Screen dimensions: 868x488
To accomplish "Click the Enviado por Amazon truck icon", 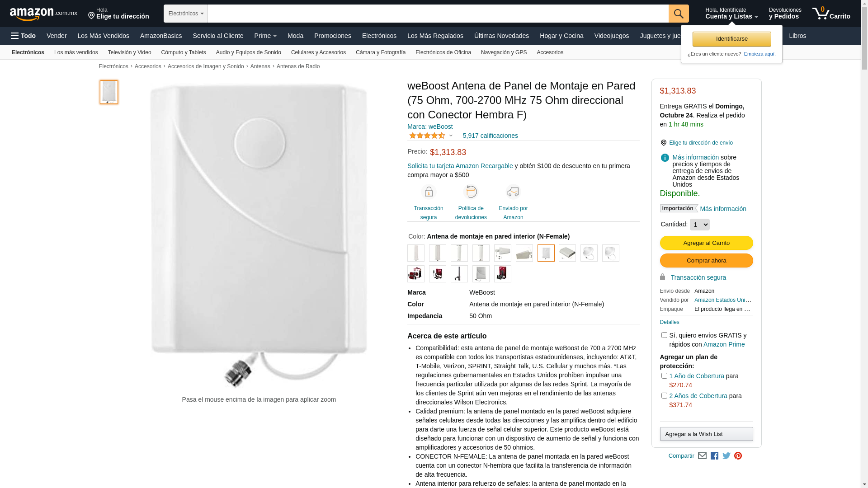I will (513, 192).
